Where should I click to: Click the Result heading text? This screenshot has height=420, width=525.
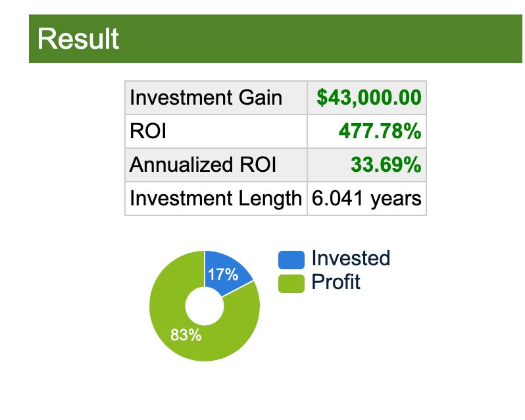pos(78,39)
